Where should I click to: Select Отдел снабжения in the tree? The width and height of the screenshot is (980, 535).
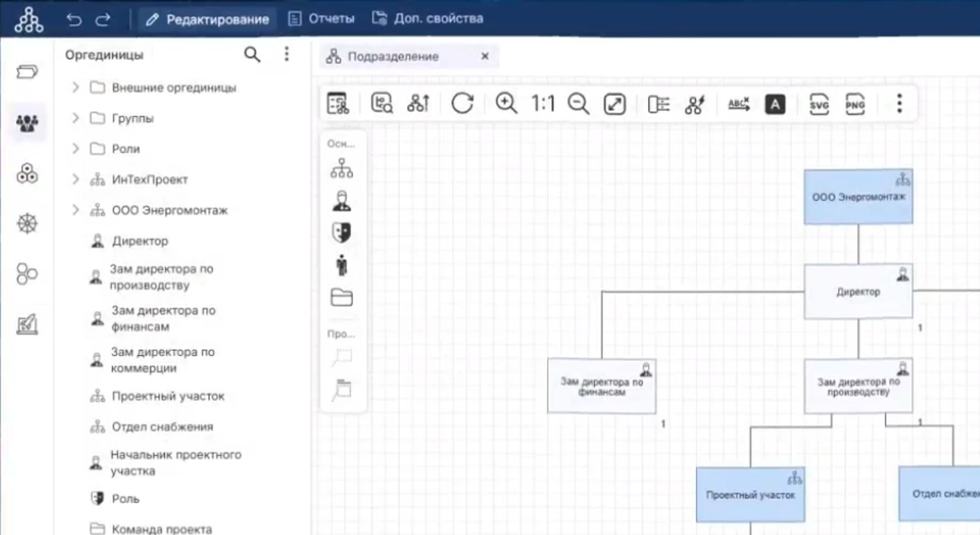pos(162,427)
